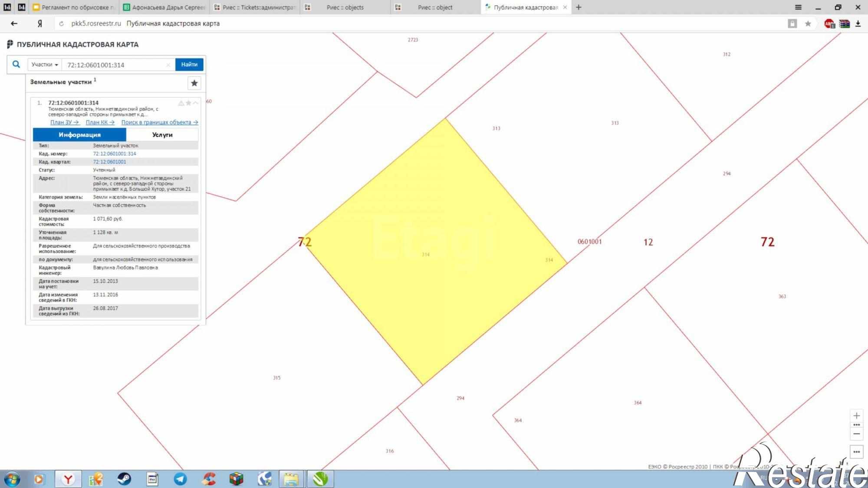Viewport: 868px width, 488px height.
Task: Click the parcel label 312 on the map
Action: [x=727, y=55]
